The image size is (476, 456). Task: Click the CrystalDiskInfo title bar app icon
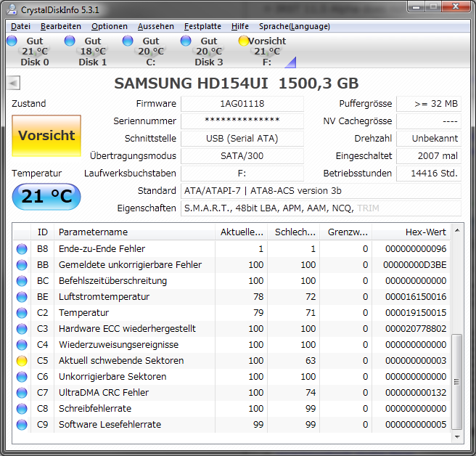(12, 9)
